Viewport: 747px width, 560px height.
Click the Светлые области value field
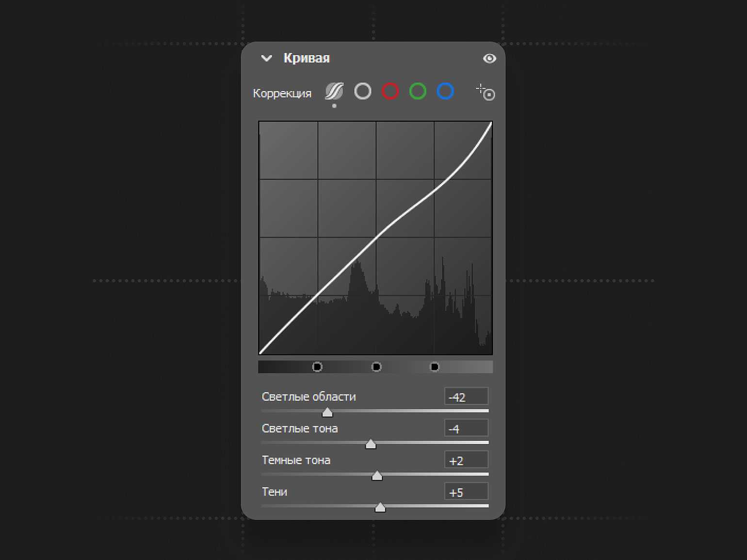(466, 397)
